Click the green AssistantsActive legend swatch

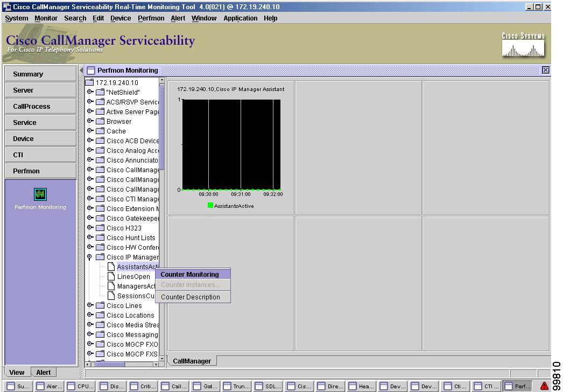[210, 205]
